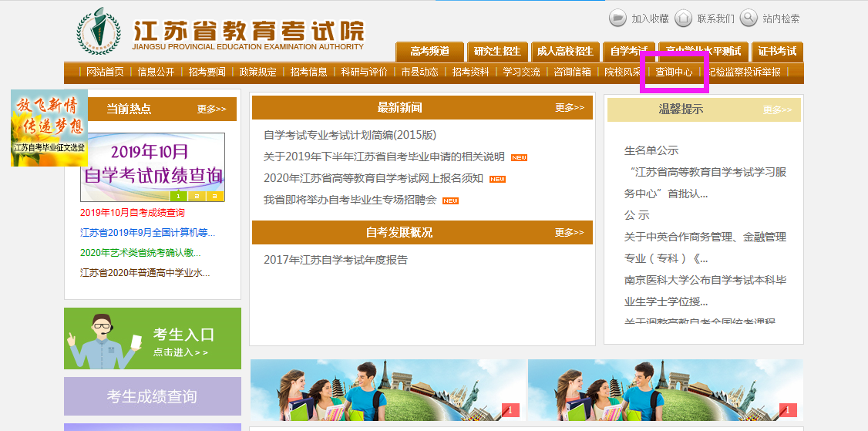This screenshot has height=431, width=868.
Task: Open the 站内检索 text link
Action: tap(781, 19)
